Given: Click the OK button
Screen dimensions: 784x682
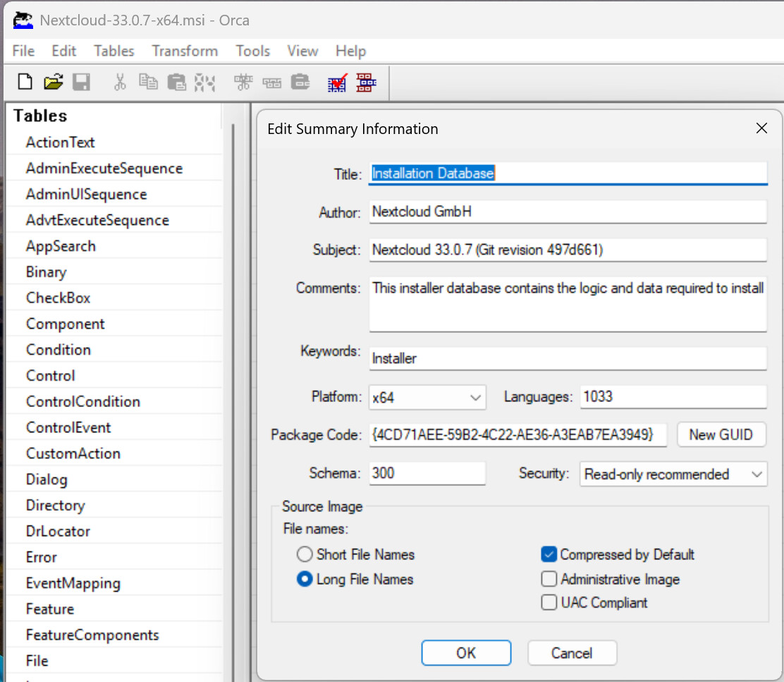Looking at the screenshot, I should (x=466, y=652).
